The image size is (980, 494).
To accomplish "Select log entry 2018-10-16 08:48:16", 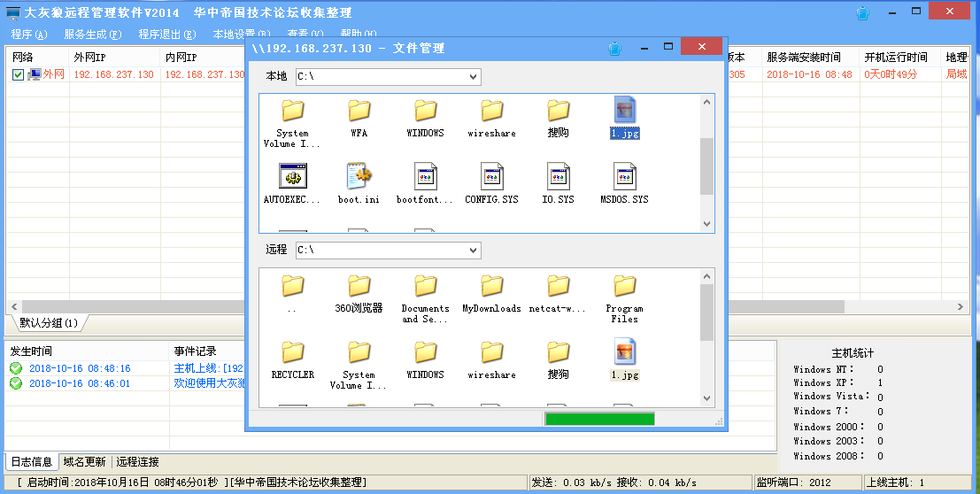I will 80,368.
